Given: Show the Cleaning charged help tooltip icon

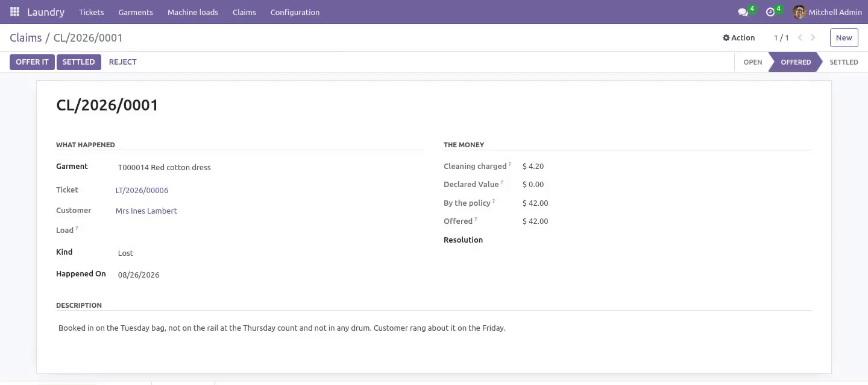Looking at the screenshot, I should click(509, 164).
